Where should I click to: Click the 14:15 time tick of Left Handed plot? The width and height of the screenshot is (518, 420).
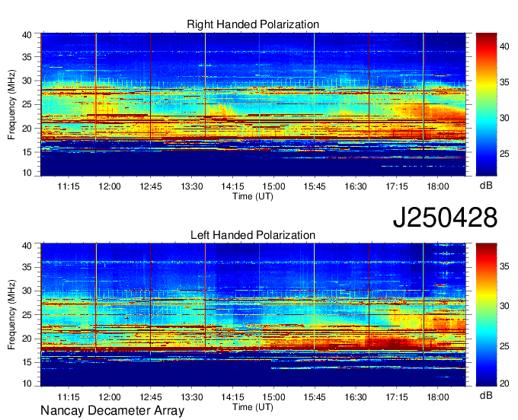pyautogui.click(x=232, y=397)
